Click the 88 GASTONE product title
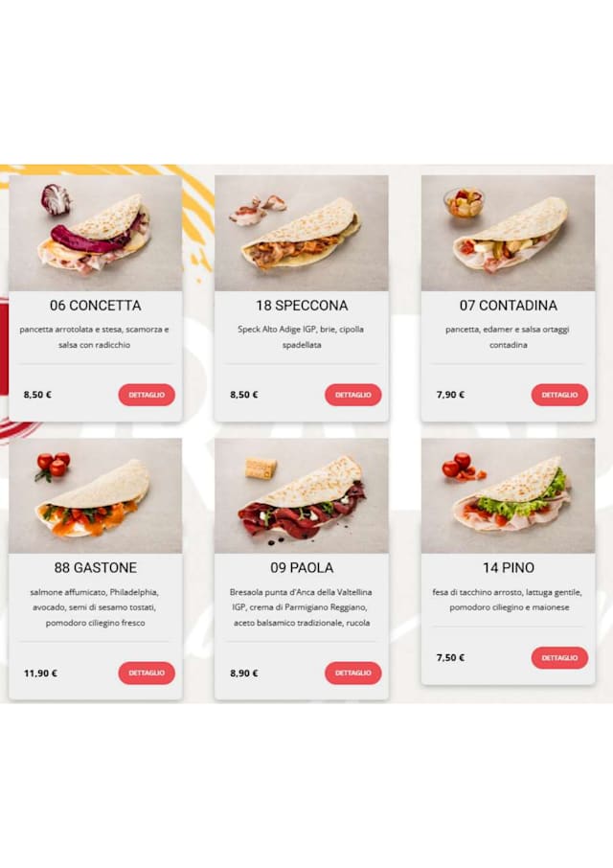613x868 pixels. click(95, 568)
